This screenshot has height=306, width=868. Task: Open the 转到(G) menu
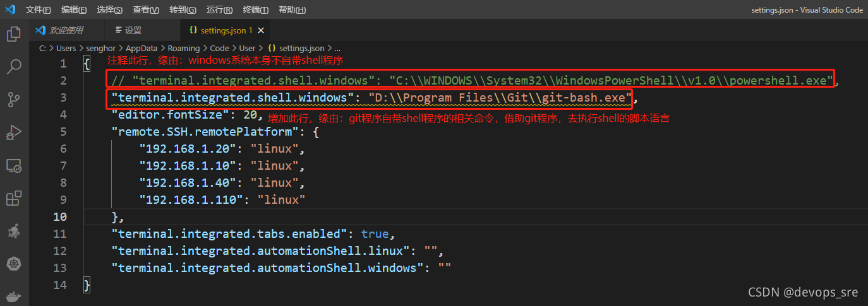tap(183, 10)
